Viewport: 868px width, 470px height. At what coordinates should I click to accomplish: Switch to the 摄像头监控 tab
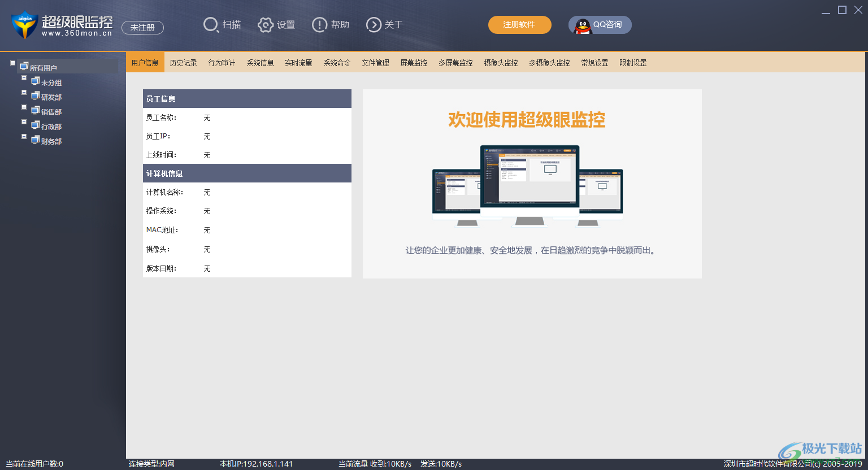point(501,63)
